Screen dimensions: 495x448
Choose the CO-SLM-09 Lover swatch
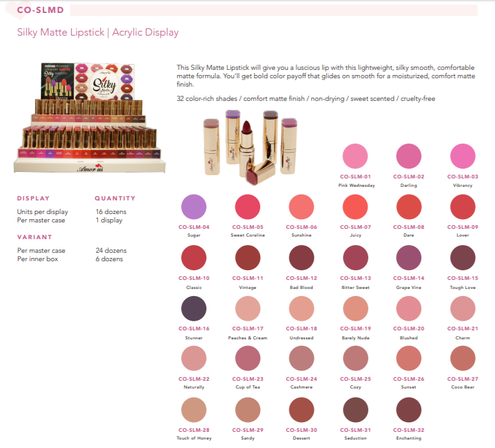463,207
